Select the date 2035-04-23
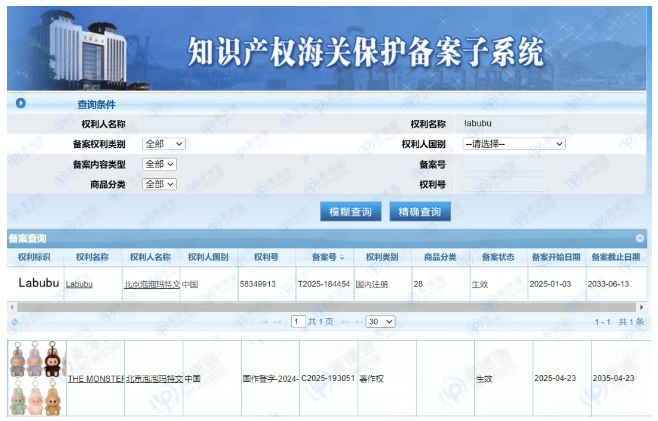The image size is (658, 421). 614,378
